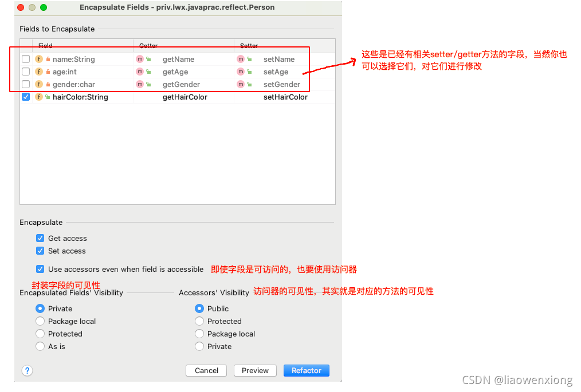Image resolution: width=581 pixels, height=392 pixels.
Task: Click the method icon beside setName
Action: click(241, 59)
